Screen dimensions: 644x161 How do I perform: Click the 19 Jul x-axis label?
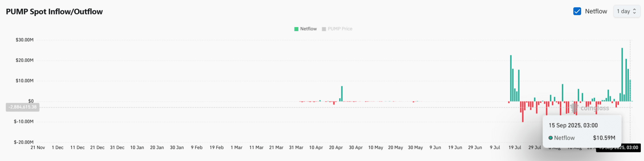(x=515, y=147)
